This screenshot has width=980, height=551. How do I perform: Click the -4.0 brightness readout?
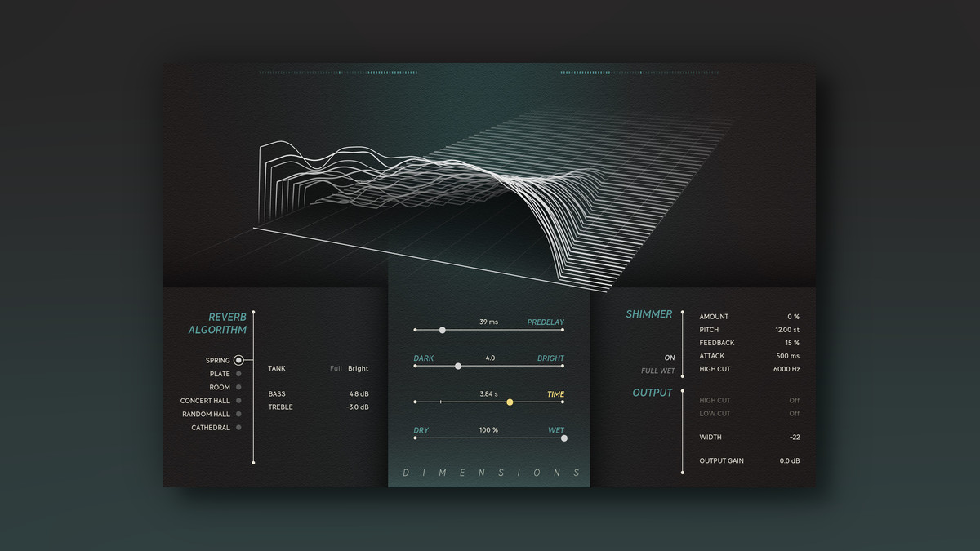pos(488,358)
